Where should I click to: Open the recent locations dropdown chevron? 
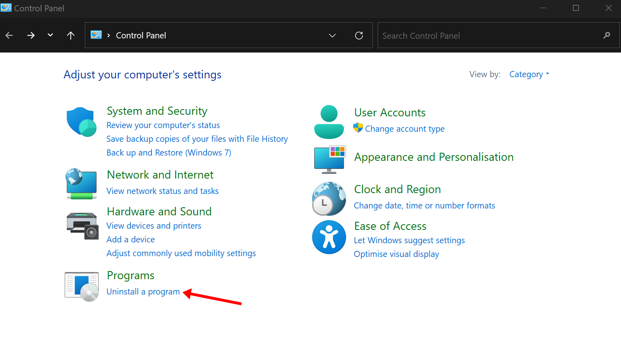(50, 35)
